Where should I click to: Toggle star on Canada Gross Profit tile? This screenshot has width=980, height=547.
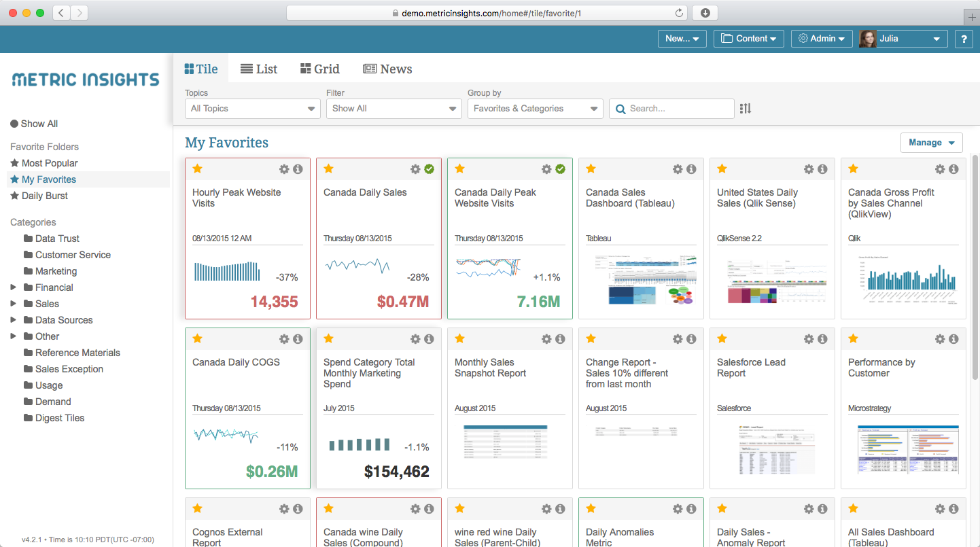[853, 169]
